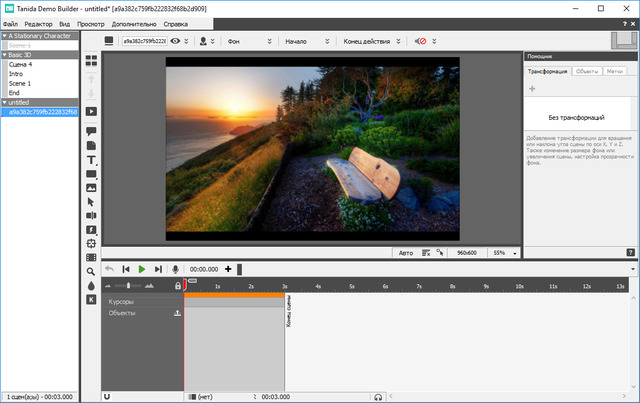
Task: Click the cursor-key icon next to 960x600
Action: (x=440, y=253)
